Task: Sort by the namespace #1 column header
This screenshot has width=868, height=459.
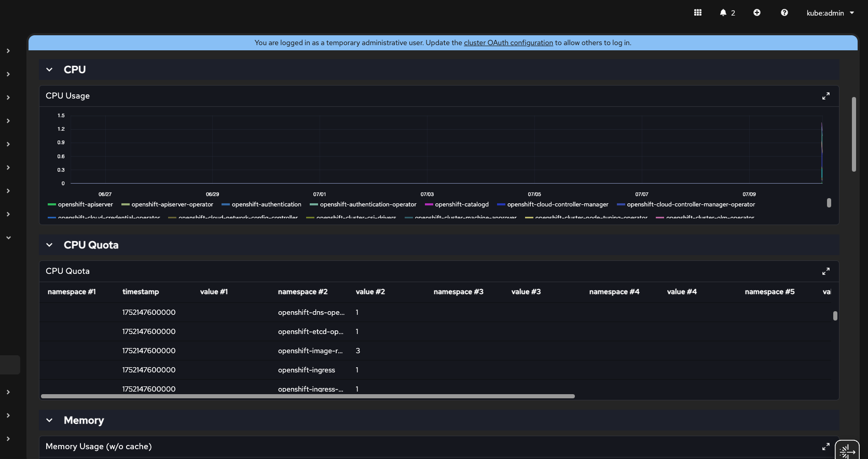Action: point(72,292)
